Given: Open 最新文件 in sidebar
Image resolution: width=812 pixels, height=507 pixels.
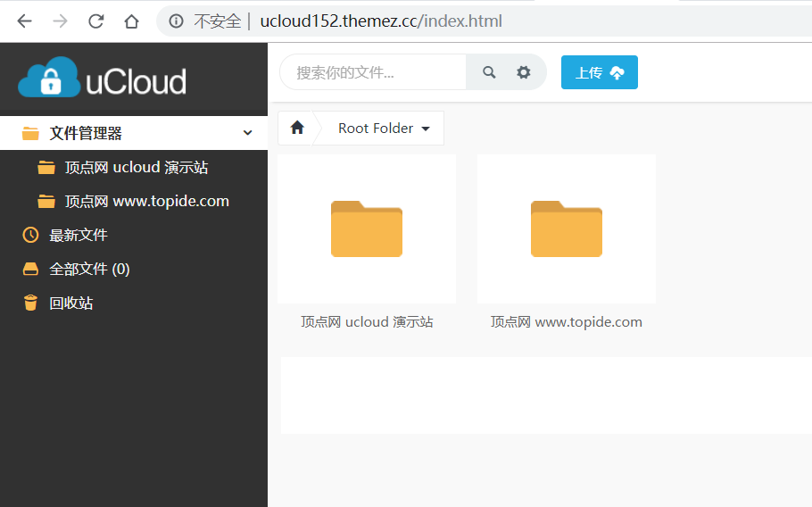Looking at the screenshot, I should [x=79, y=235].
